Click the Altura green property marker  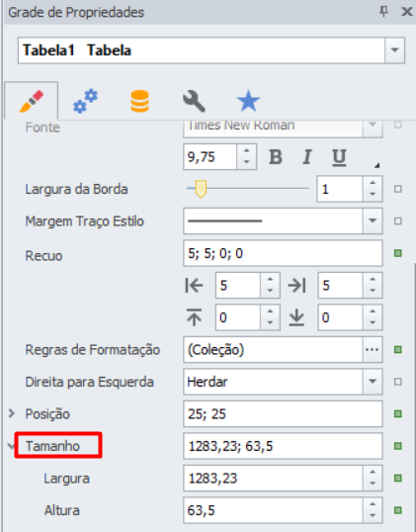[398, 510]
